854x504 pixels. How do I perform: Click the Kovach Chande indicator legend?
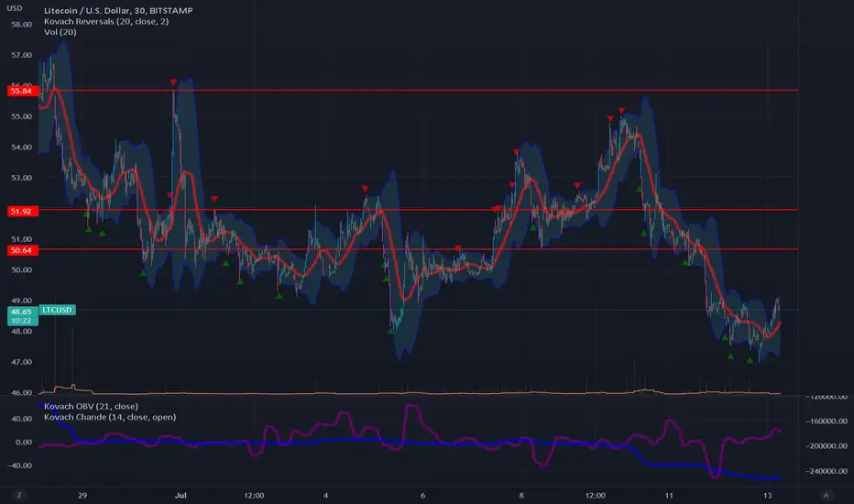pos(110,417)
